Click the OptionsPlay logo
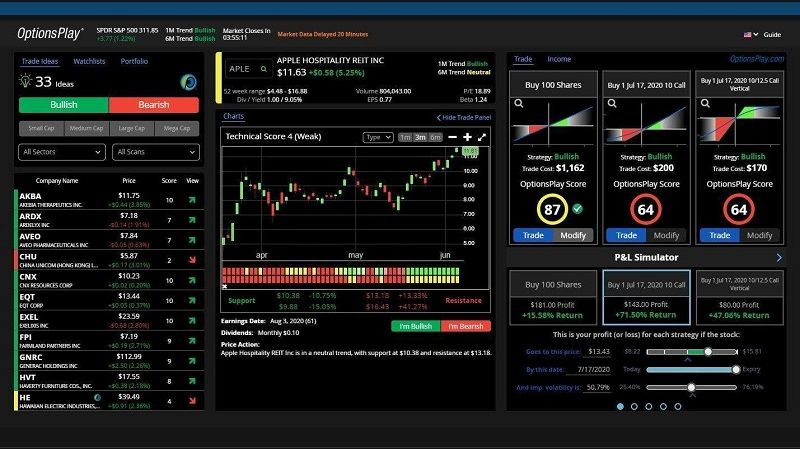Viewport: 800px width, 449px height. tap(49, 34)
